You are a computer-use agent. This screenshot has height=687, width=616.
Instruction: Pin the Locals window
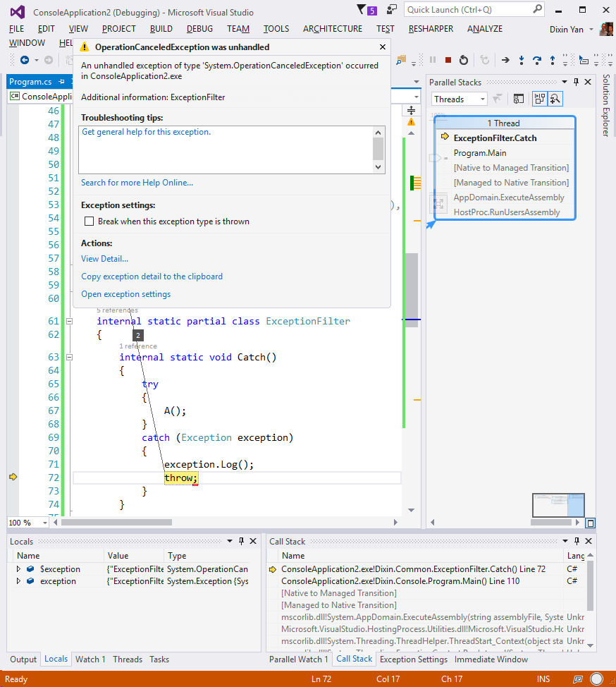[241, 541]
